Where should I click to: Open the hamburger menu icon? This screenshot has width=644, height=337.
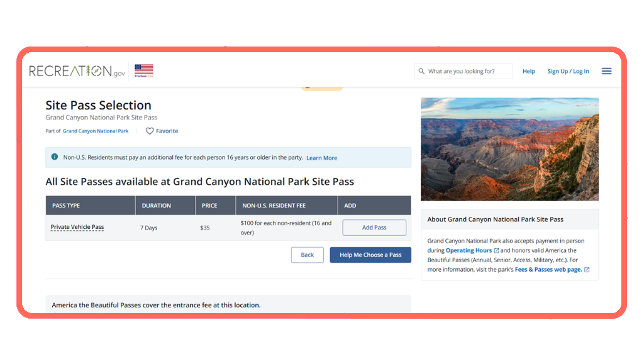607,71
